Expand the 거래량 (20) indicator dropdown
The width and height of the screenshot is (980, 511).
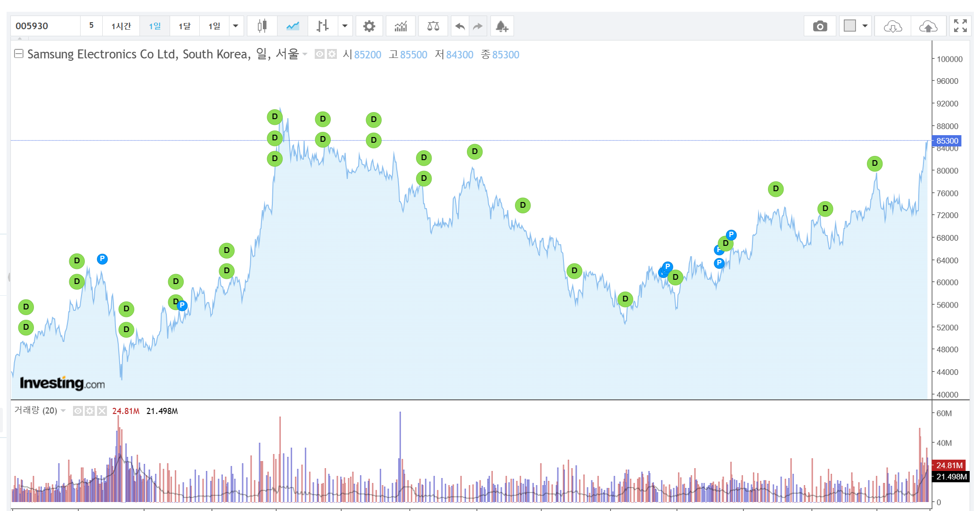63,411
